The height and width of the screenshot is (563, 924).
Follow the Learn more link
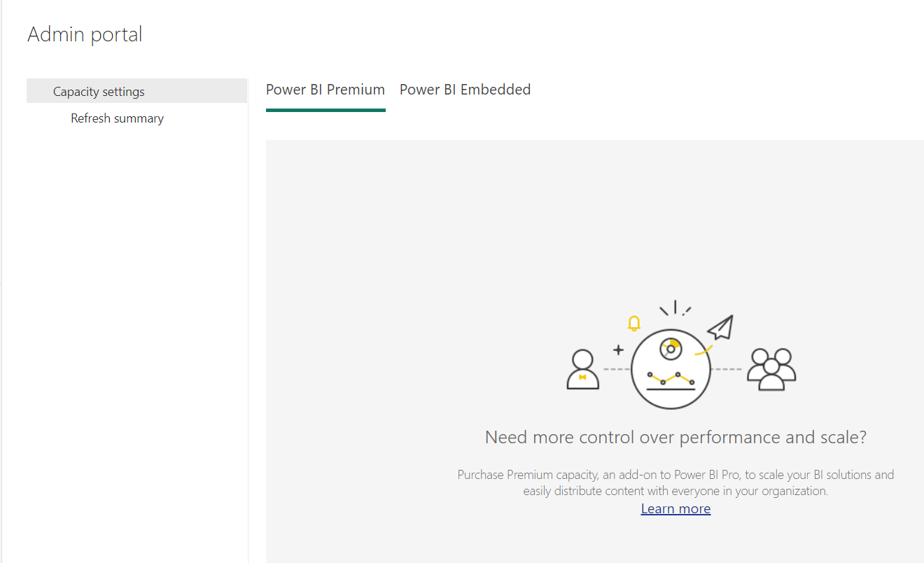(x=675, y=509)
